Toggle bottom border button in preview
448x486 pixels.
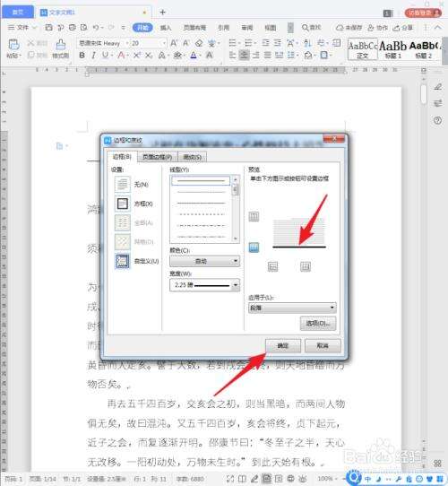[254, 247]
